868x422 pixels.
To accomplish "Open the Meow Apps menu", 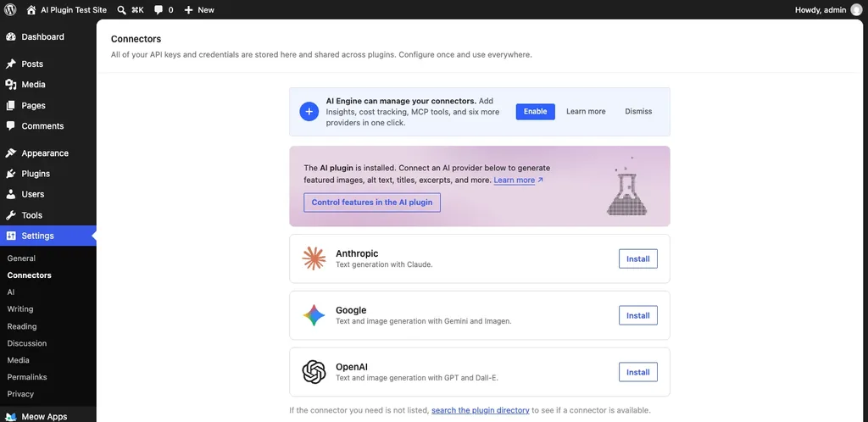I will pos(48,417).
